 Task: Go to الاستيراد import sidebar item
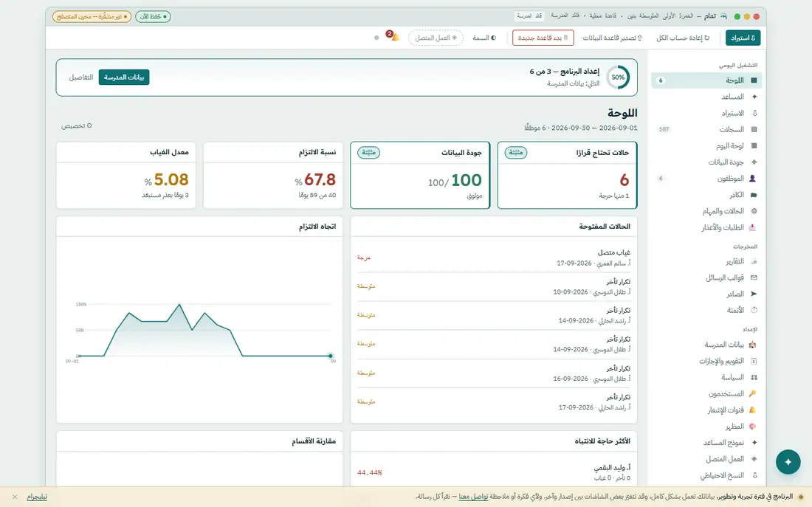(x=706, y=113)
